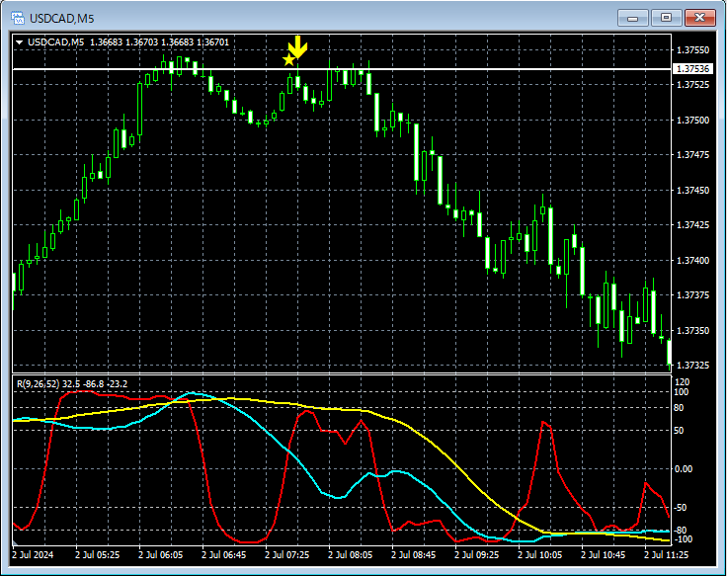Click the 2 Jul 06:05 time label
The image size is (728, 576).
point(161,554)
